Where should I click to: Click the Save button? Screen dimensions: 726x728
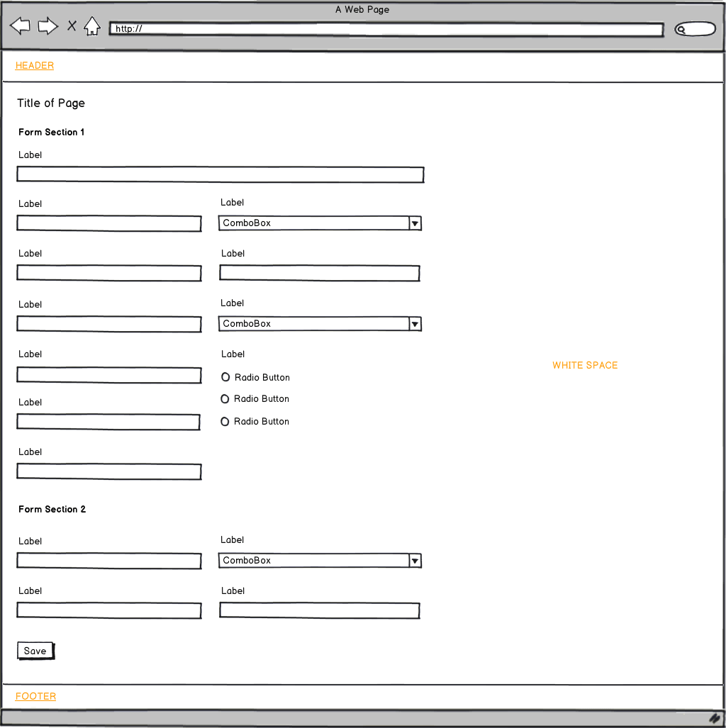(x=35, y=651)
